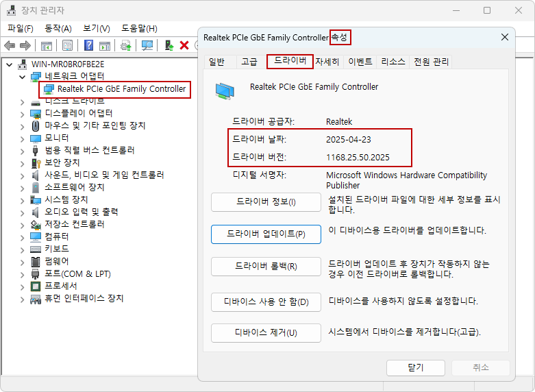Image resolution: width=535 pixels, height=392 pixels.
Task: Click the 휴먼 인터페이스 장치 icon
Action: pyautogui.click(x=36, y=299)
